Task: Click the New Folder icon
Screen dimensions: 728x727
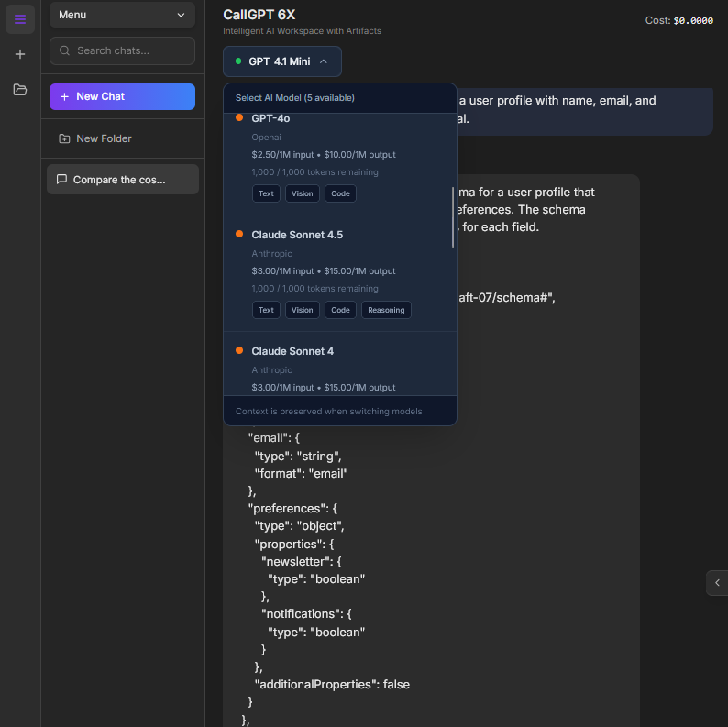Action: pos(64,138)
